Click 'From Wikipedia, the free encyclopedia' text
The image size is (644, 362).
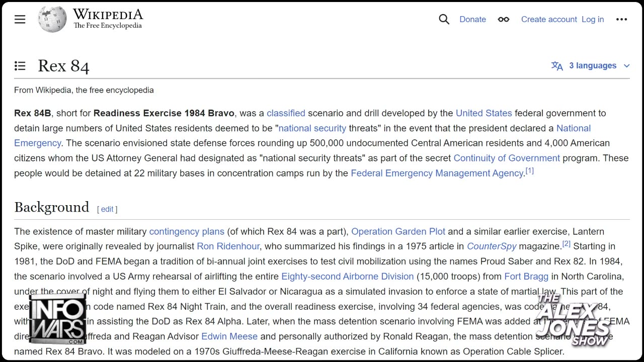84,90
